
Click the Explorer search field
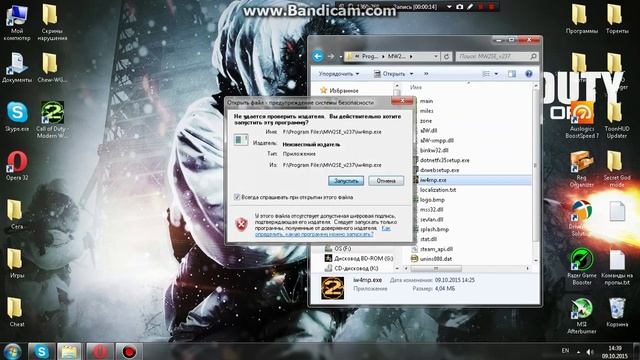(496, 56)
